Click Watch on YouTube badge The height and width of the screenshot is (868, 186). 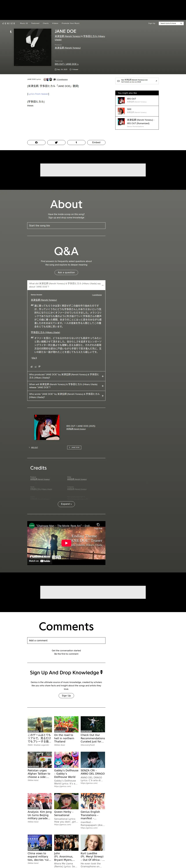pos(40,561)
